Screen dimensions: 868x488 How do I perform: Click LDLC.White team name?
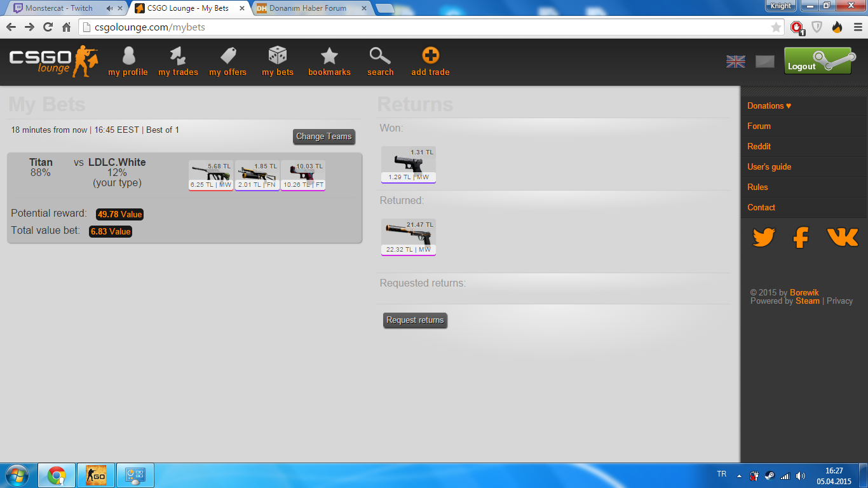117,163
